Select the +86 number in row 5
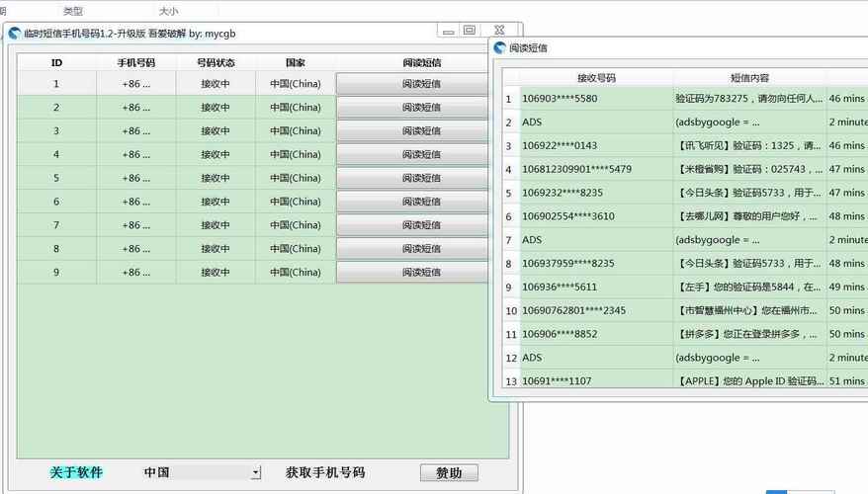The width and height of the screenshot is (868, 494). click(x=136, y=178)
